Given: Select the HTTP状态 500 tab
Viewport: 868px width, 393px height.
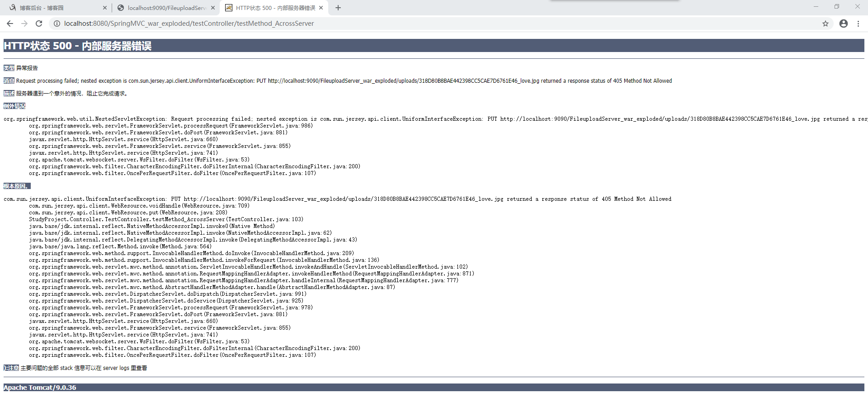Looking at the screenshot, I should click(x=273, y=8).
